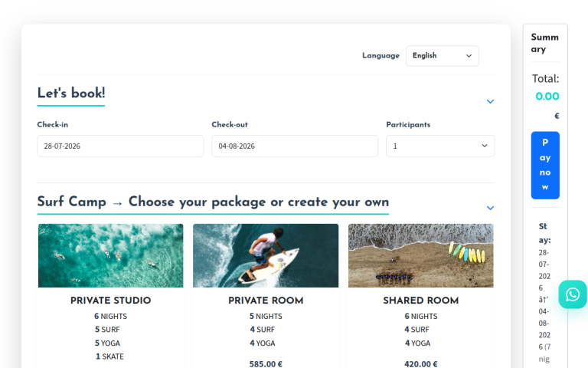Open the Language dropdown set to English
588x368 pixels.
[442, 55]
